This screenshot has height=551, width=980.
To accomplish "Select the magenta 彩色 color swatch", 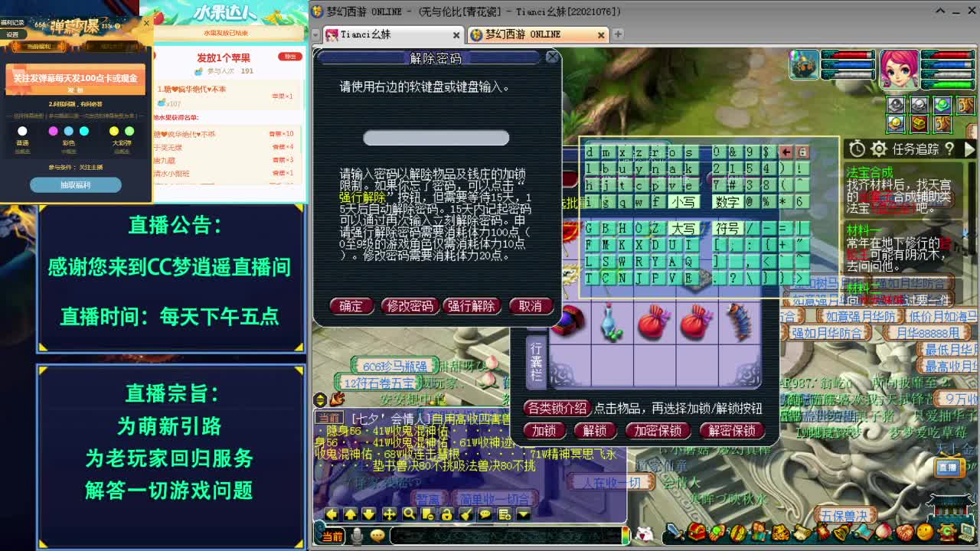I will (53, 131).
